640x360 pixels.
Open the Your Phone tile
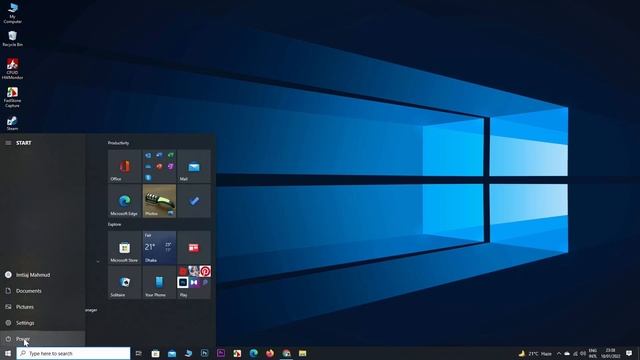[159, 282]
